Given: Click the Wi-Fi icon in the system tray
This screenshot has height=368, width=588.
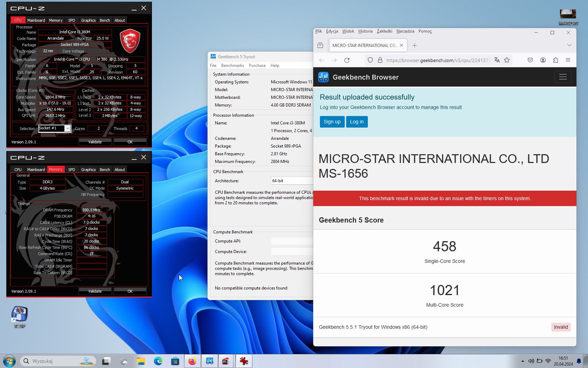Looking at the screenshot, I should (x=548, y=361).
